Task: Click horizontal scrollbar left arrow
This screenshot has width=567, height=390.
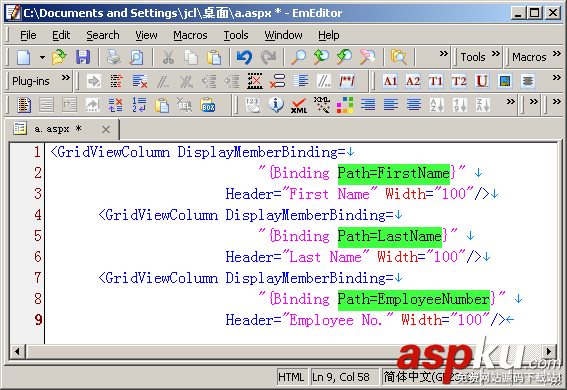Action: point(17,351)
